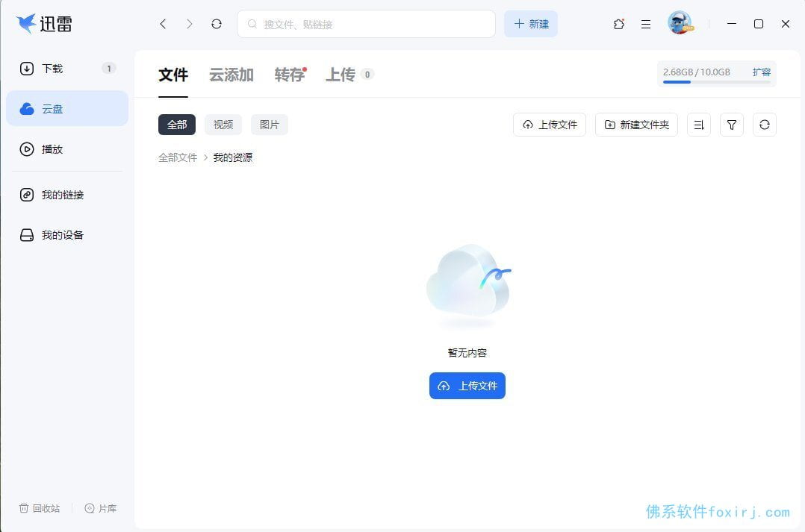Select 云盘 in the sidebar
Viewport: 805px width, 532px height.
67,109
